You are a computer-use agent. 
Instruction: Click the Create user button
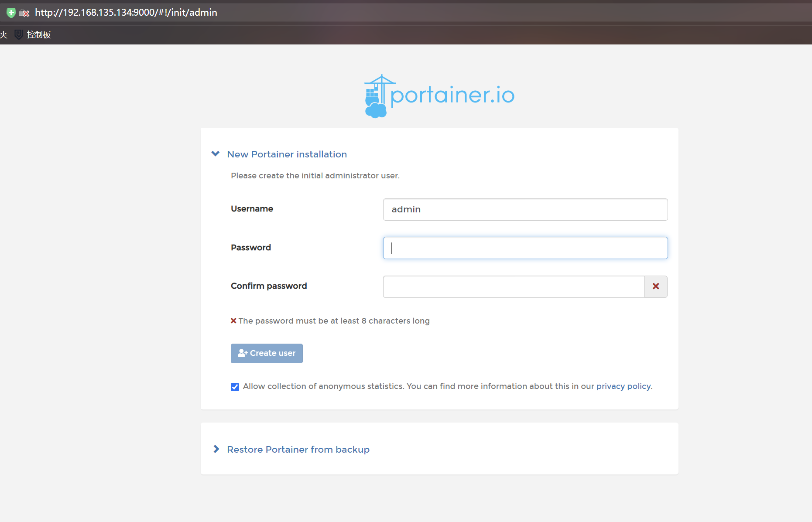tap(267, 353)
